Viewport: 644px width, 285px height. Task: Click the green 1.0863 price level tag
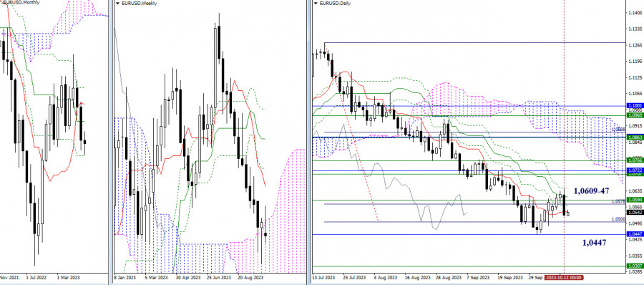[635, 137]
